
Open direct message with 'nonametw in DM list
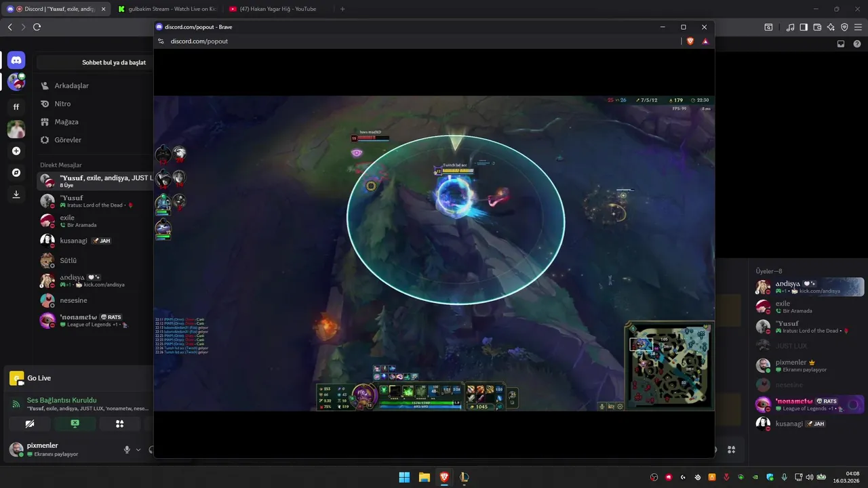click(95, 321)
